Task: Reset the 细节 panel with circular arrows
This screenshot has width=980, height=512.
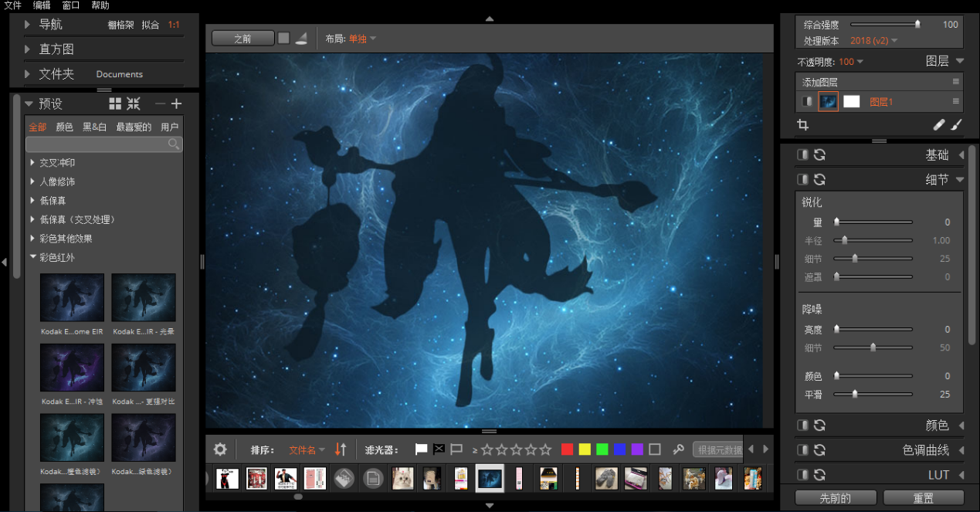Action: pyautogui.click(x=819, y=179)
